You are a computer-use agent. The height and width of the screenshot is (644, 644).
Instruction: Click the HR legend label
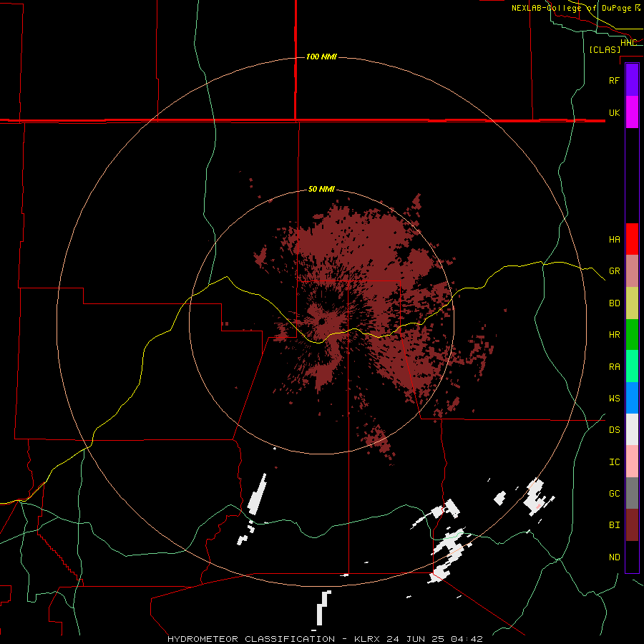(x=614, y=335)
